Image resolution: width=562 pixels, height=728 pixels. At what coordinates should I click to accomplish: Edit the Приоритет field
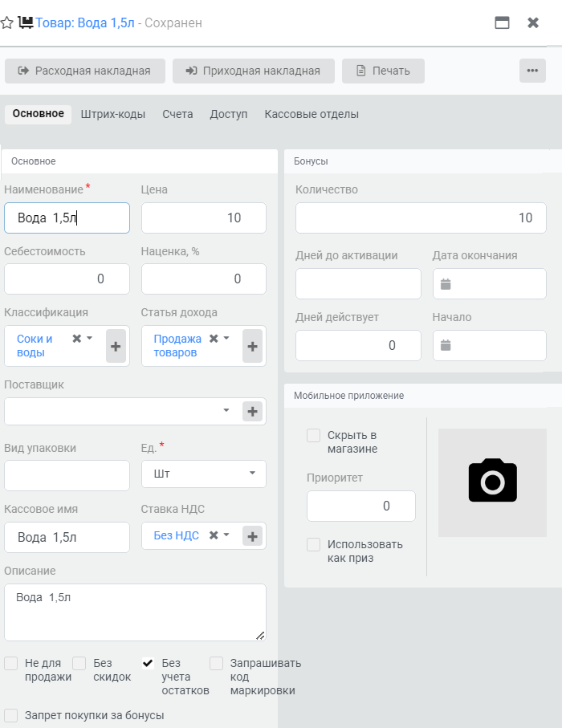point(361,506)
